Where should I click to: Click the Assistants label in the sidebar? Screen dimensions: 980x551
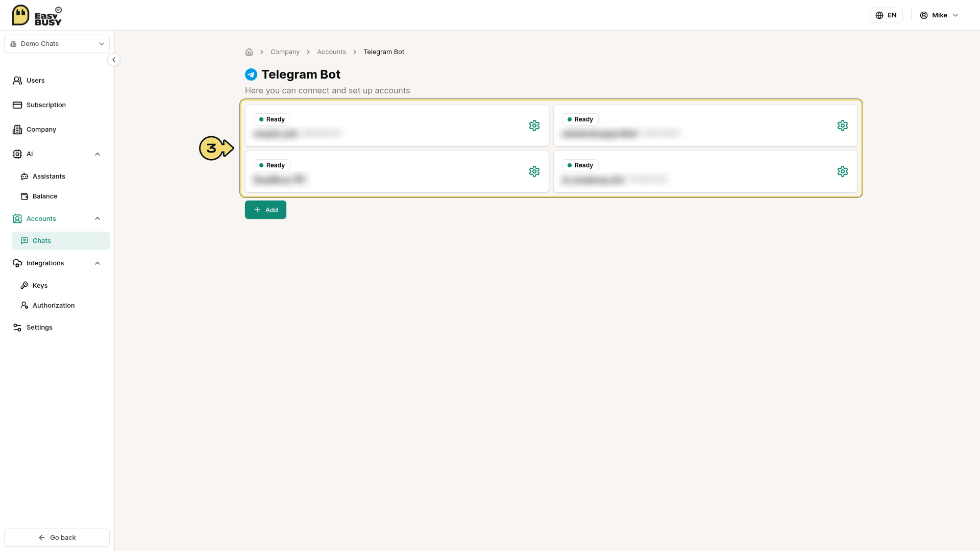coord(49,177)
